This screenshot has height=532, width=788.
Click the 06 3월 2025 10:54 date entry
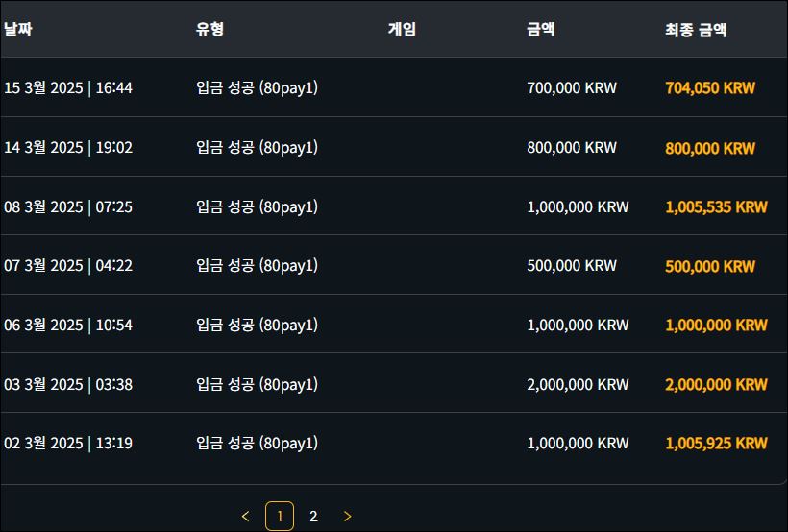tap(68, 325)
